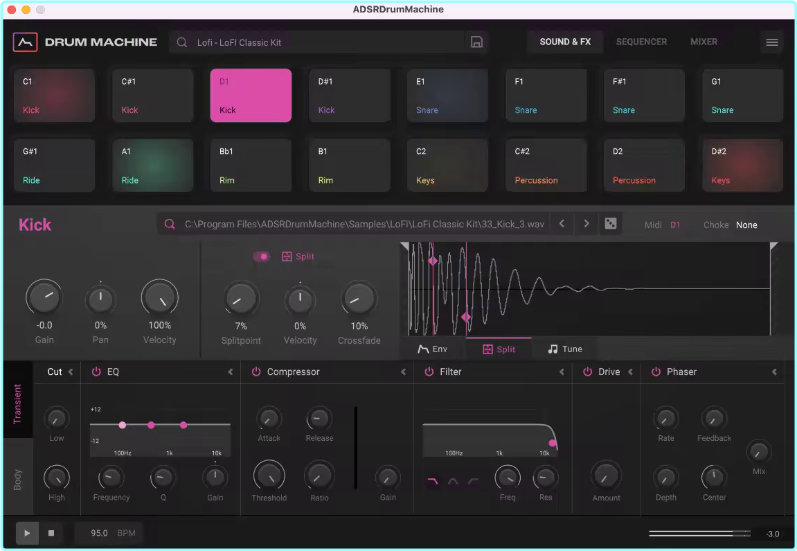Image resolution: width=797 pixels, height=551 pixels.
Task: Select the low-pass filter shape icon
Action: [433, 480]
